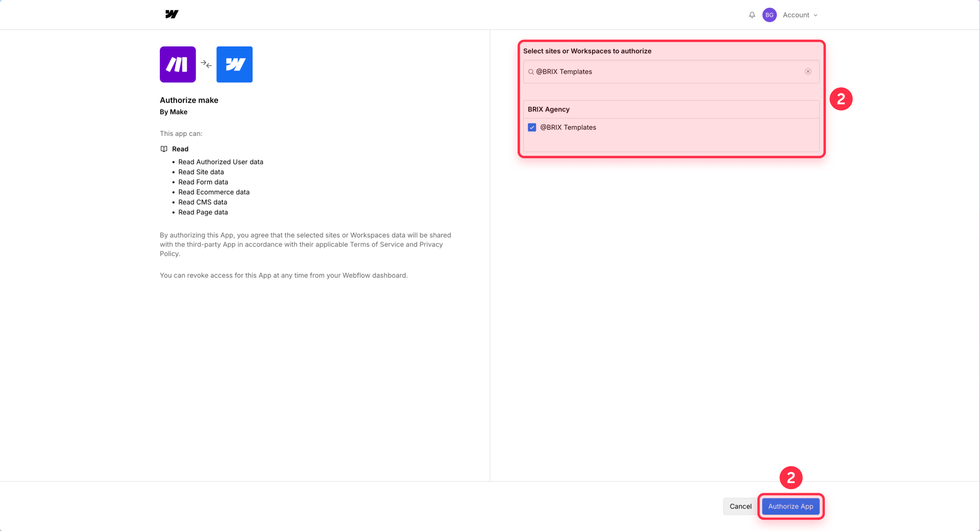The height and width of the screenshot is (531, 980).
Task: Click the connection arrows between logos
Action: click(x=206, y=64)
